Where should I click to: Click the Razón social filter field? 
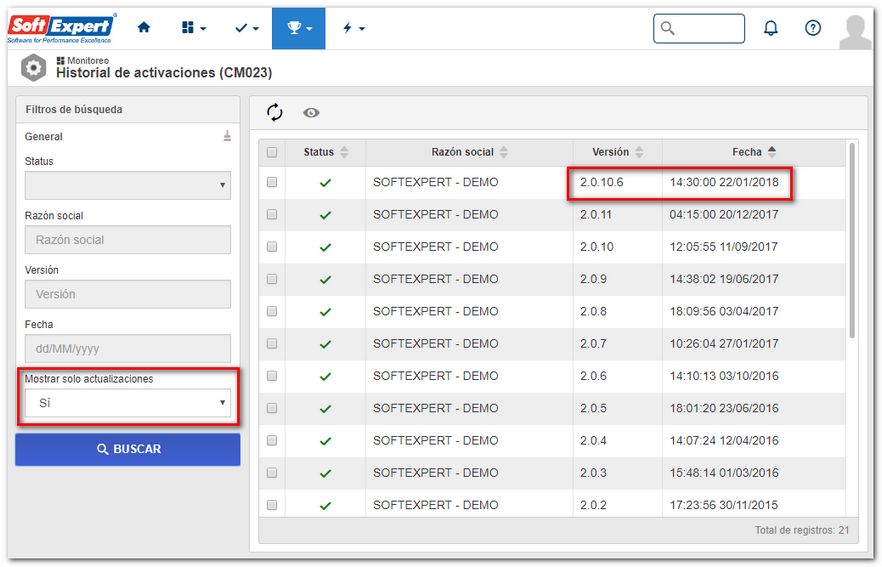128,240
